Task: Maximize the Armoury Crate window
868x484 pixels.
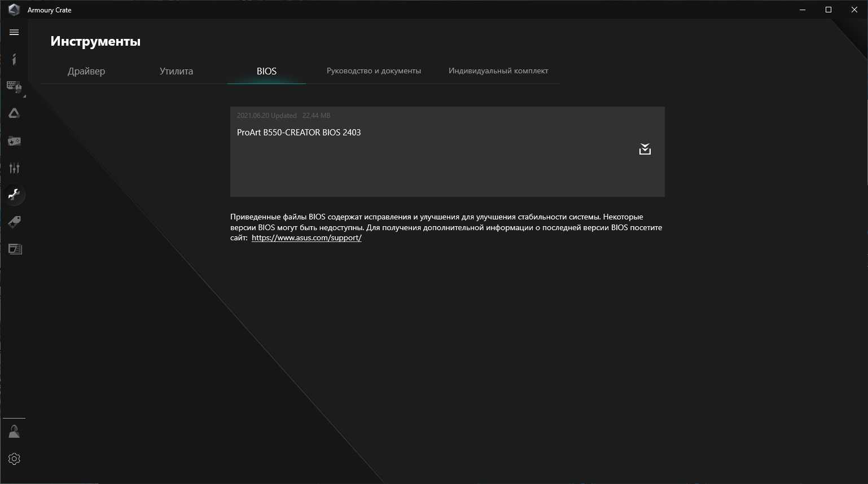Action: point(828,10)
